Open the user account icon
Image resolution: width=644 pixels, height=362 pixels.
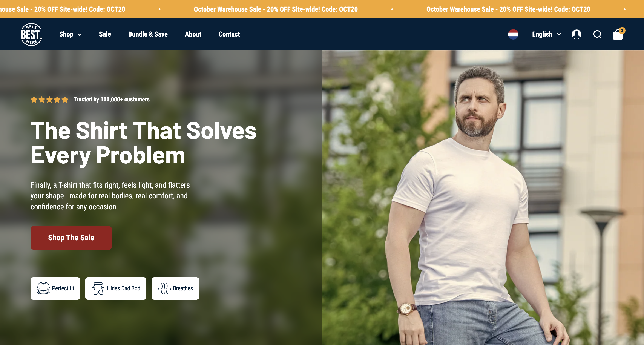coord(576,34)
